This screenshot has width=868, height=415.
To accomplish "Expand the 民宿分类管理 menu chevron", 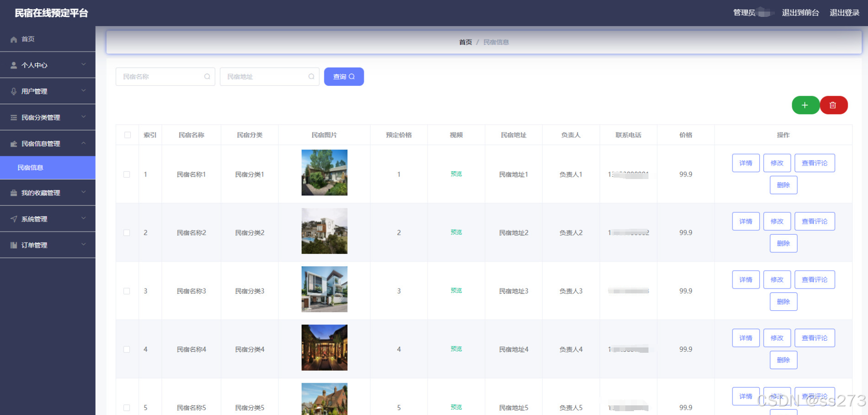I will point(83,117).
